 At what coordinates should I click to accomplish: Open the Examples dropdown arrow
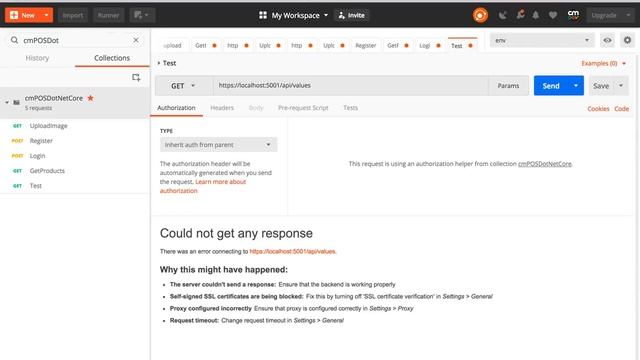click(624, 63)
